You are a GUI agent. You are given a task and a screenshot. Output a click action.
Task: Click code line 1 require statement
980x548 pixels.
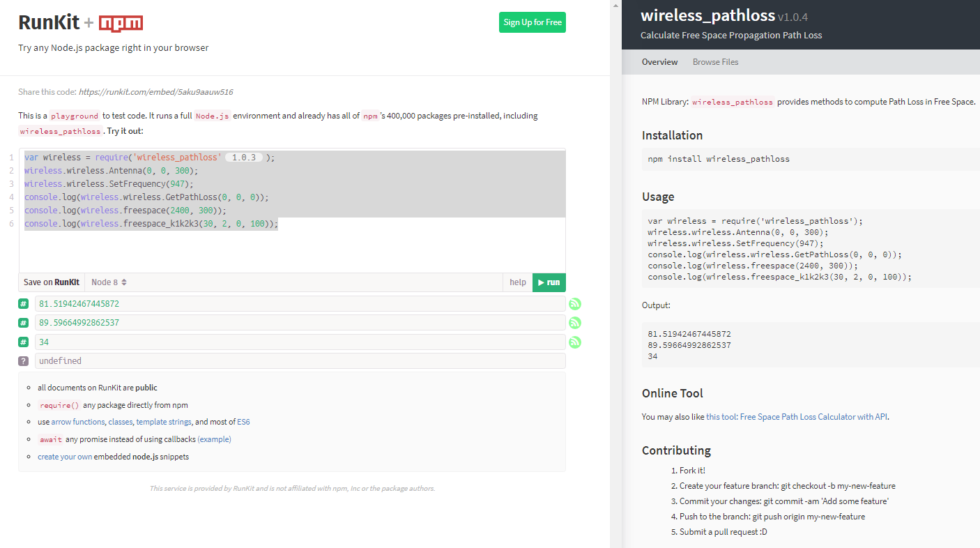click(150, 158)
